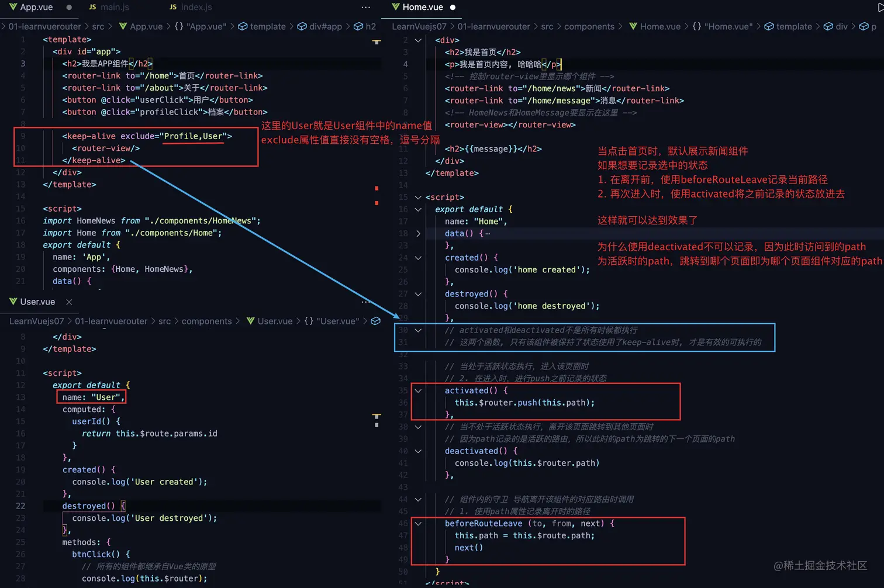Image resolution: width=884 pixels, height=588 pixels.
Task: Open More Actions menu above App.vue editor
Action: point(366,8)
